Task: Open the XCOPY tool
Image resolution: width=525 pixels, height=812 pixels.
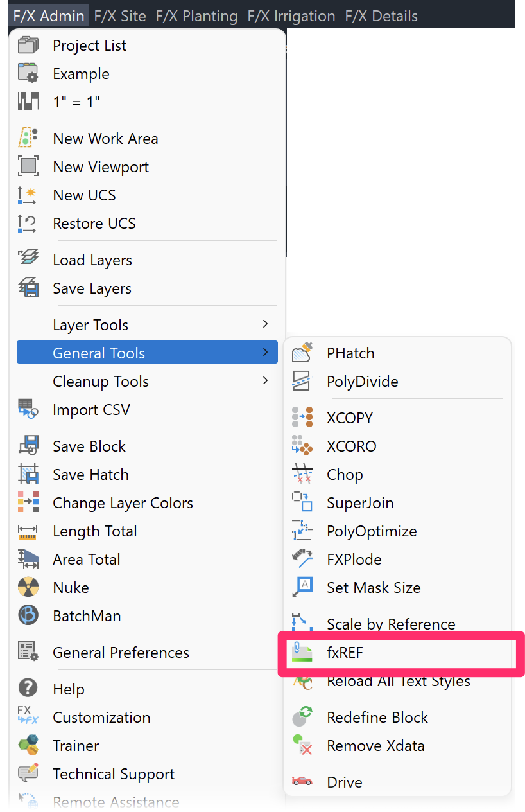Action: coord(349,418)
